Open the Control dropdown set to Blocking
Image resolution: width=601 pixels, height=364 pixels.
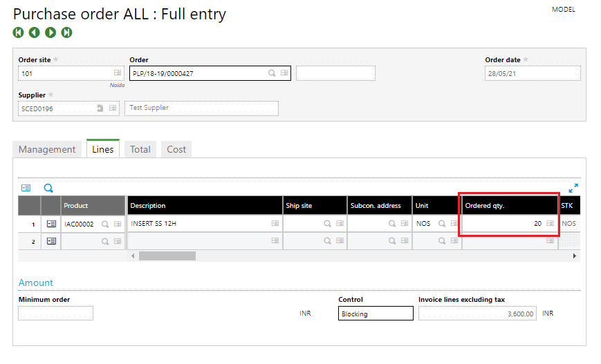point(376,314)
